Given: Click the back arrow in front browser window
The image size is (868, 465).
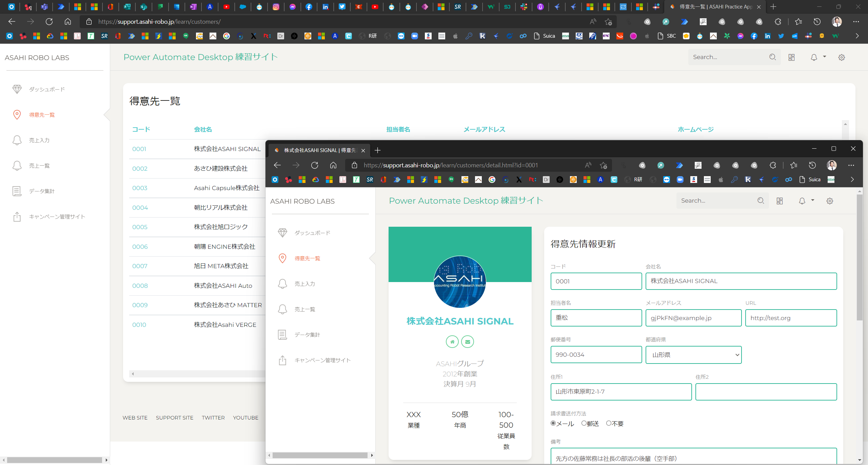Looking at the screenshot, I should pyautogui.click(x=277, y=165).
